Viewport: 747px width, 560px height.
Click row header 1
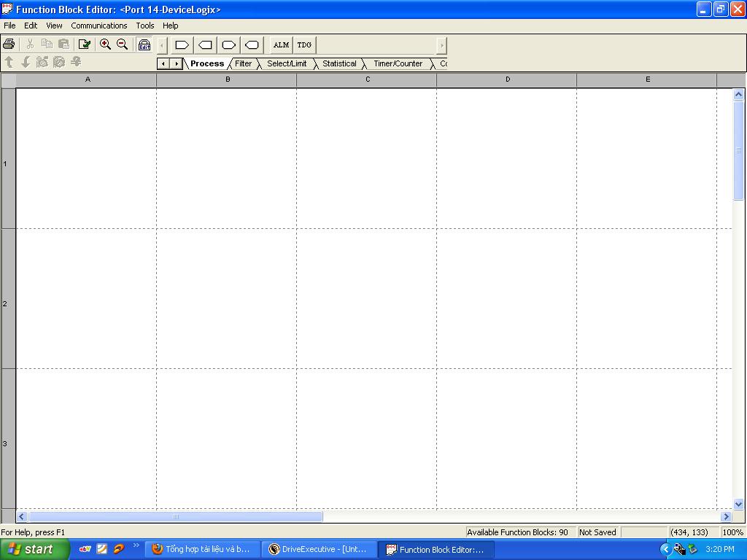(x=8, y=158)
